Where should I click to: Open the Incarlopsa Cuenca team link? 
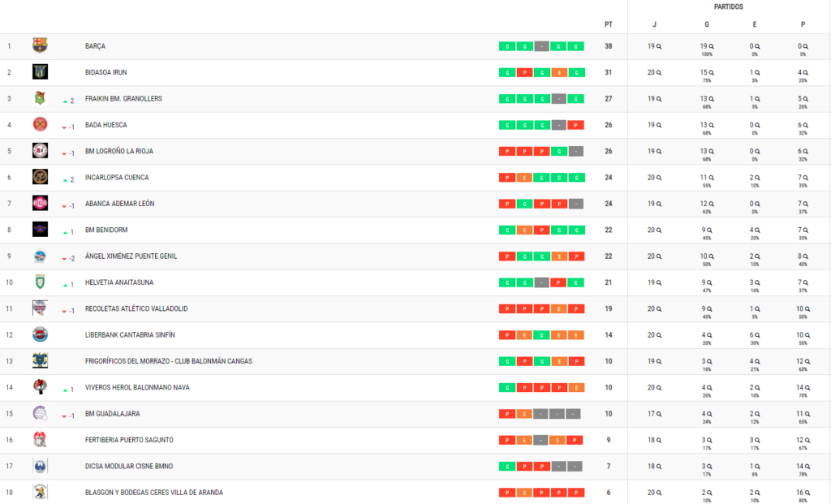pyautogui.click(x=117, y=177)
